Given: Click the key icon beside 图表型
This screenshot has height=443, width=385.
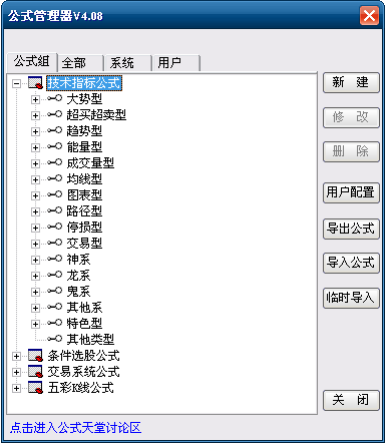Looking at the screenshot, I should click(x=55, y=194).
